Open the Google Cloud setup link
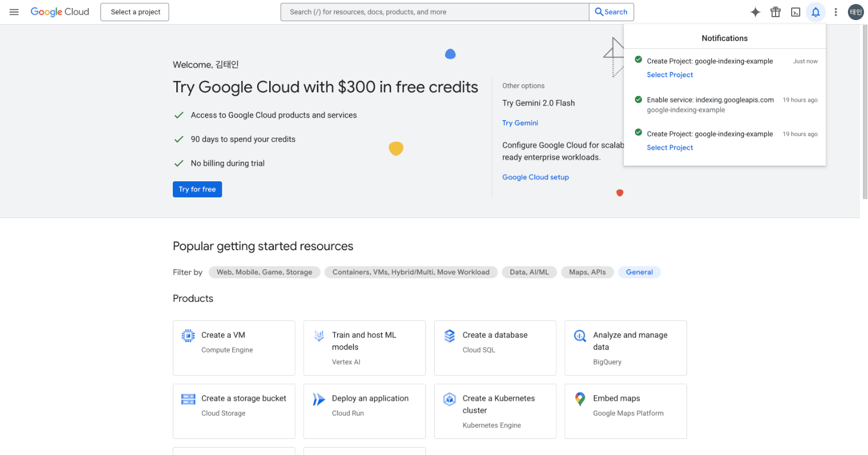Image resolution: width=868 pixels, height=455 pixels. [x=536, y=177]
